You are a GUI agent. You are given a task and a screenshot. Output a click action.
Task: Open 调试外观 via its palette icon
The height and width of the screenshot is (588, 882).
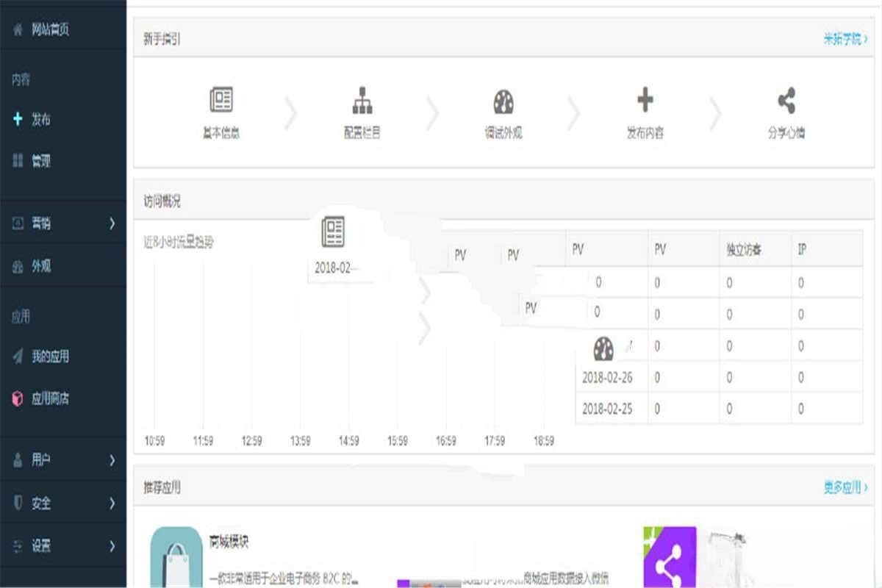(503, 101)
